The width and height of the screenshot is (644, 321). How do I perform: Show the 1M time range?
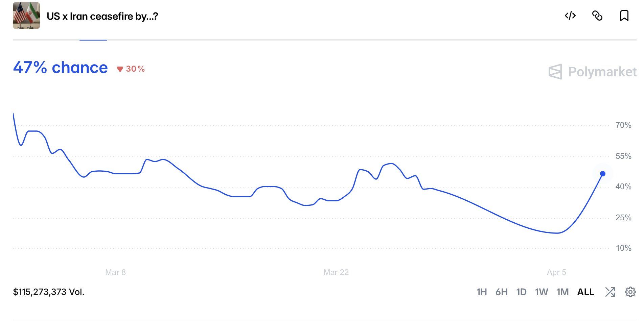(562, 292)
